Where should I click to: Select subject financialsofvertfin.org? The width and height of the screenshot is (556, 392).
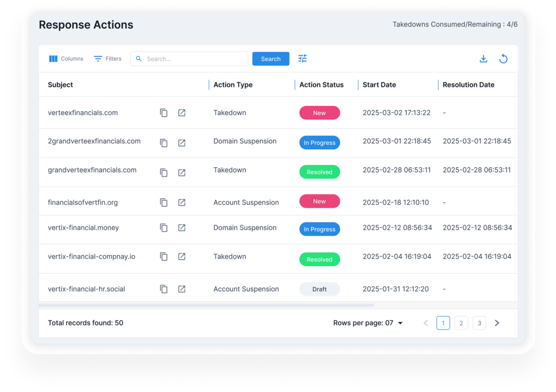click(83, 203)
